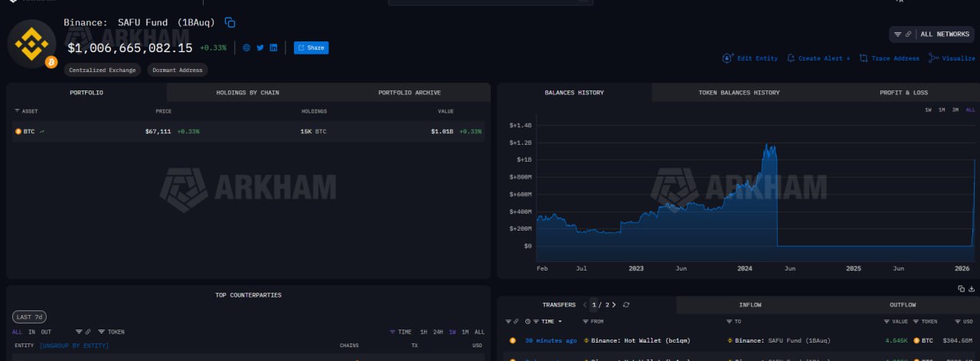Click the Trace Address link

coord(889,58)
